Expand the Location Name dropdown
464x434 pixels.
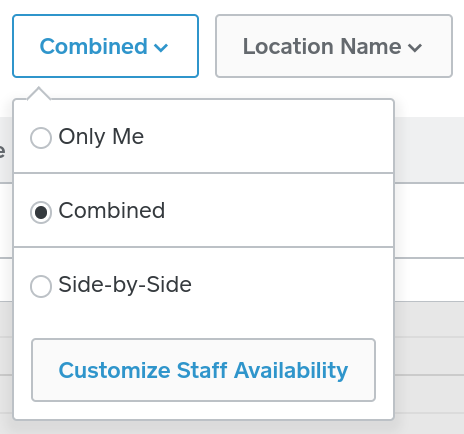[x=334, y=46]
